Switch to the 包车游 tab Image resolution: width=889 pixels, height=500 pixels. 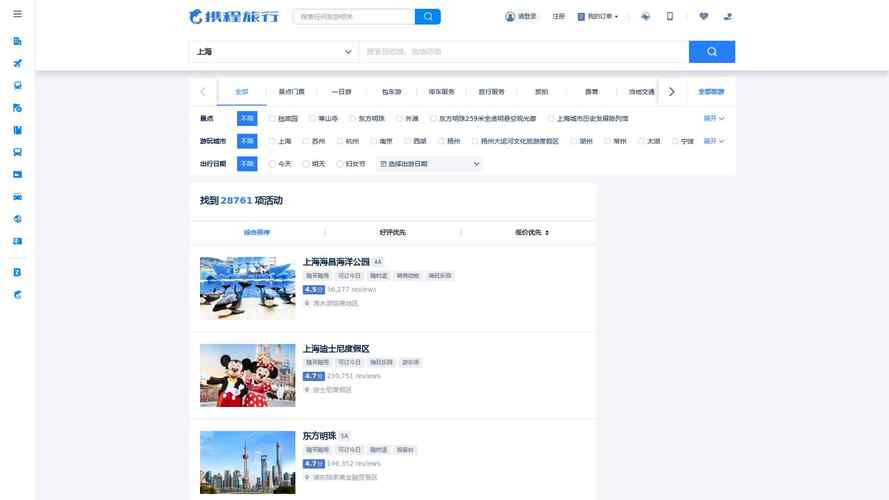[x=391, y=91]
